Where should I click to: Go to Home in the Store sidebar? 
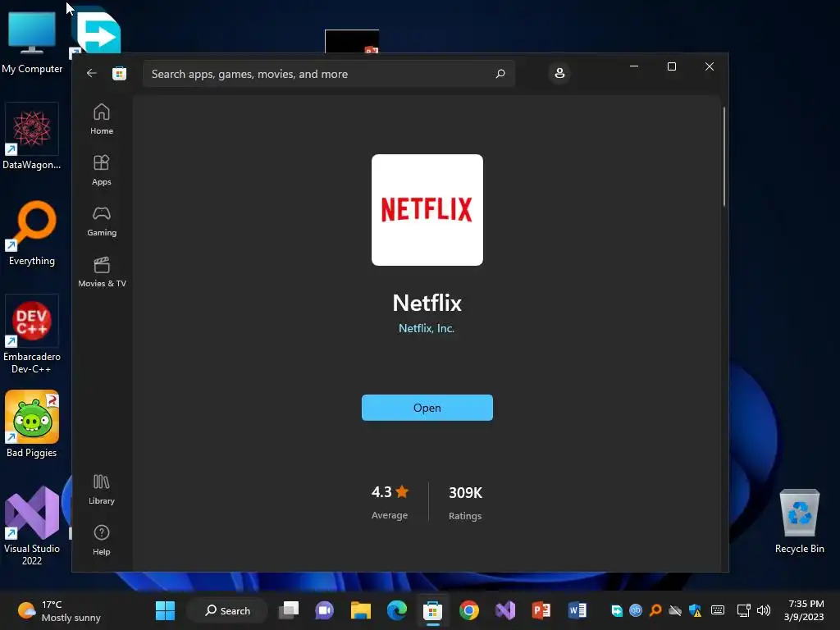(101, 120)
